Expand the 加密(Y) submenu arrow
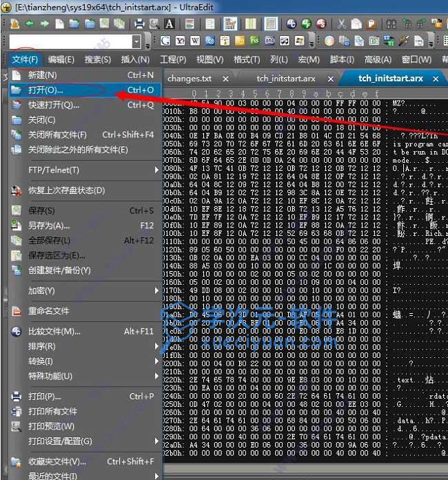This screenshot has height=480, width=448. pos(156,290)
